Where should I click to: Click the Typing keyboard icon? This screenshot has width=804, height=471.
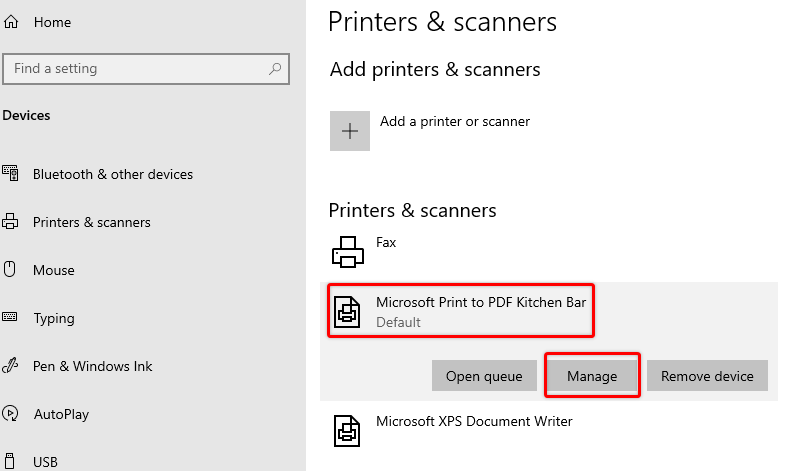click(10, 317)
